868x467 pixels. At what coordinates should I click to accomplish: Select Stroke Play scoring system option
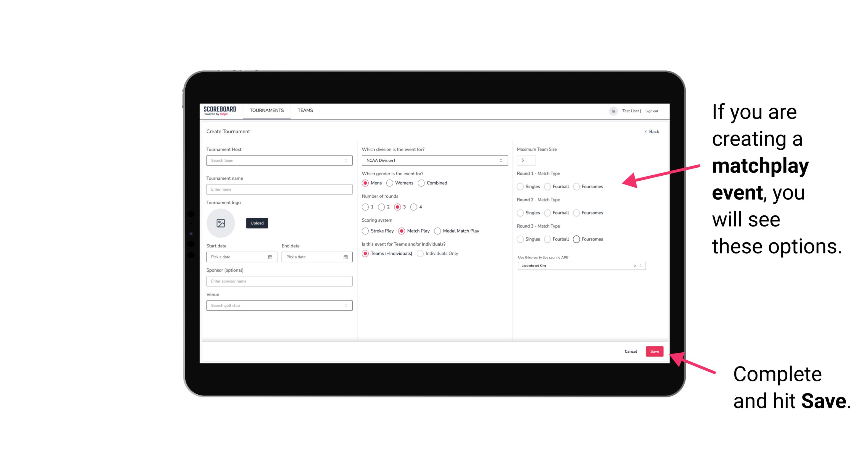(x=364, y=231)
